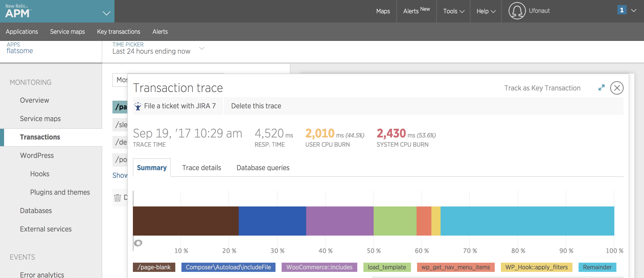Click the flatsome app name link

[20, 51]
